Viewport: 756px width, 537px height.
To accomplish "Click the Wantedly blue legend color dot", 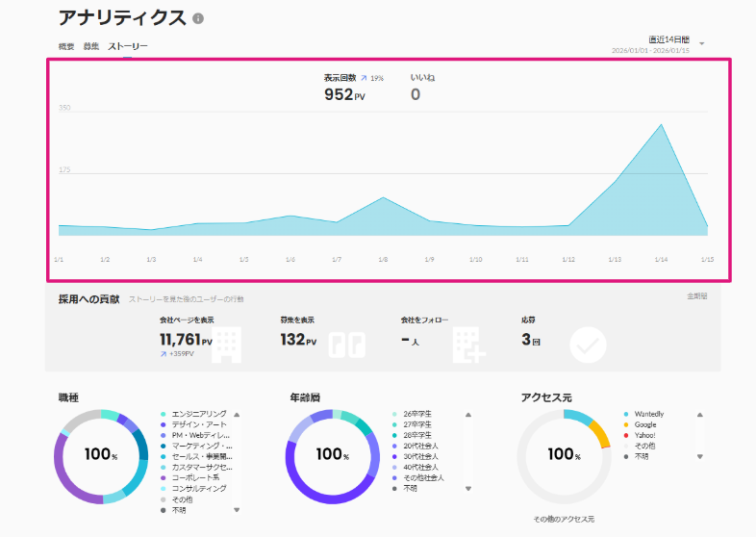I will click(625, 414).
